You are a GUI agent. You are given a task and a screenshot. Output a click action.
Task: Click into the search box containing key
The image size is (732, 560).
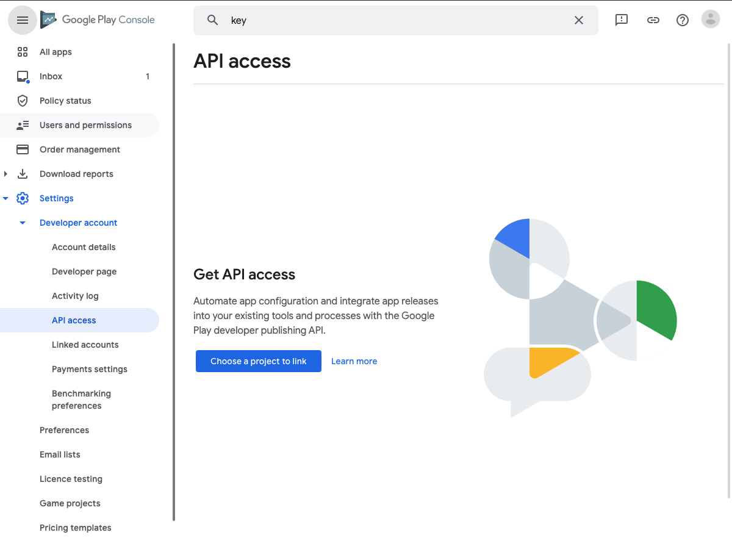point(396,20)
